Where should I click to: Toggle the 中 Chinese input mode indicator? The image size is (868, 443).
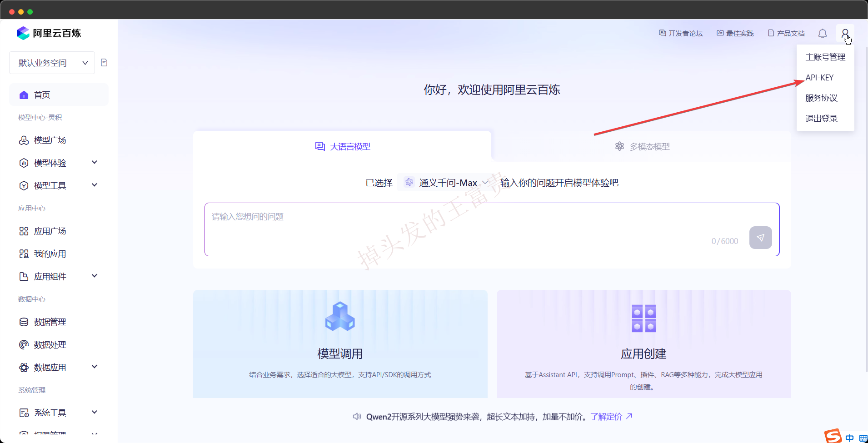point(849,438)
